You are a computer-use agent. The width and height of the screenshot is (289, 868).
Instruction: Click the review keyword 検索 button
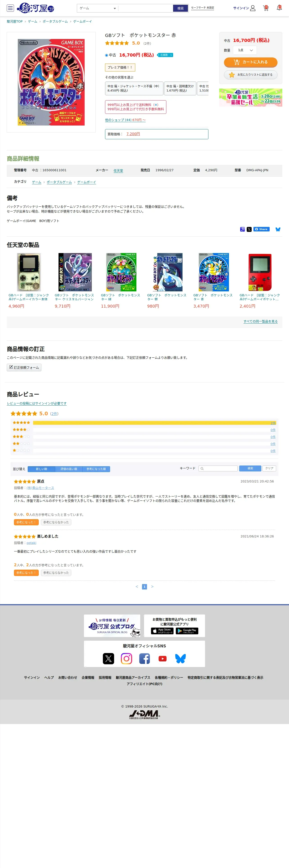tap(250, 468)
